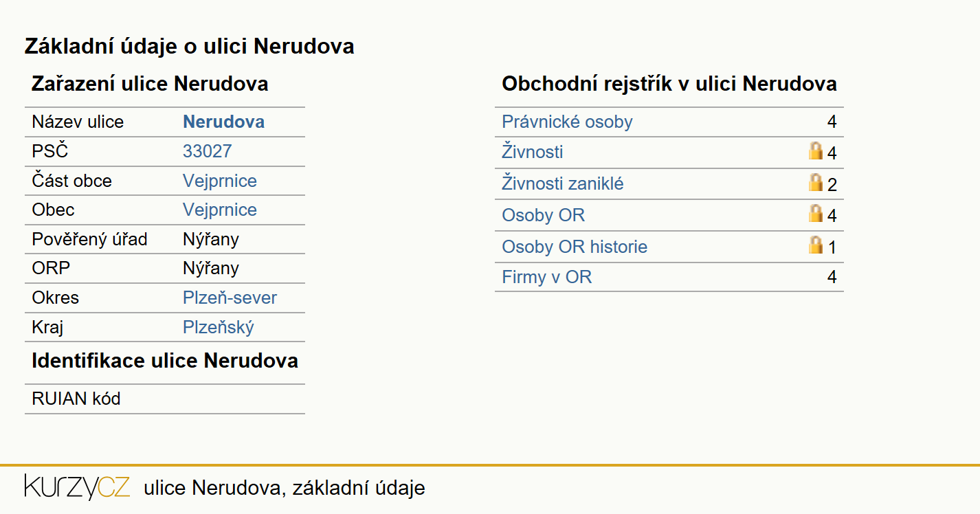
Task: Open Vejprnice link in Obec row
Action: [x=220, y=210]
